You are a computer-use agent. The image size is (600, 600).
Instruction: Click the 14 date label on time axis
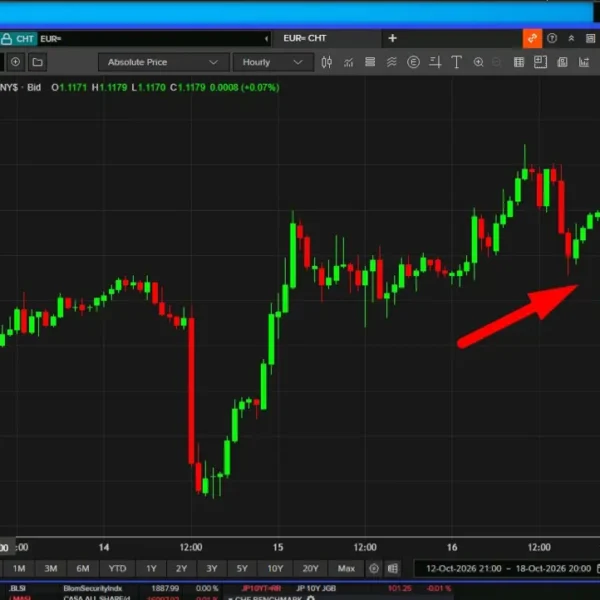click(x=104, y=547)
